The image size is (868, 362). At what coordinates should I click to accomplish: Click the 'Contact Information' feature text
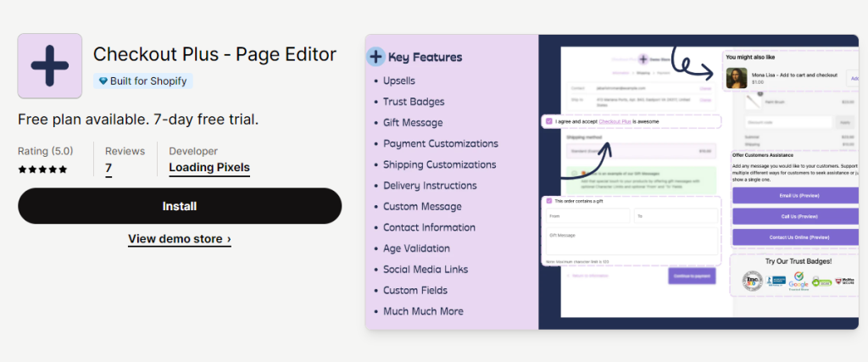[429, 227]
